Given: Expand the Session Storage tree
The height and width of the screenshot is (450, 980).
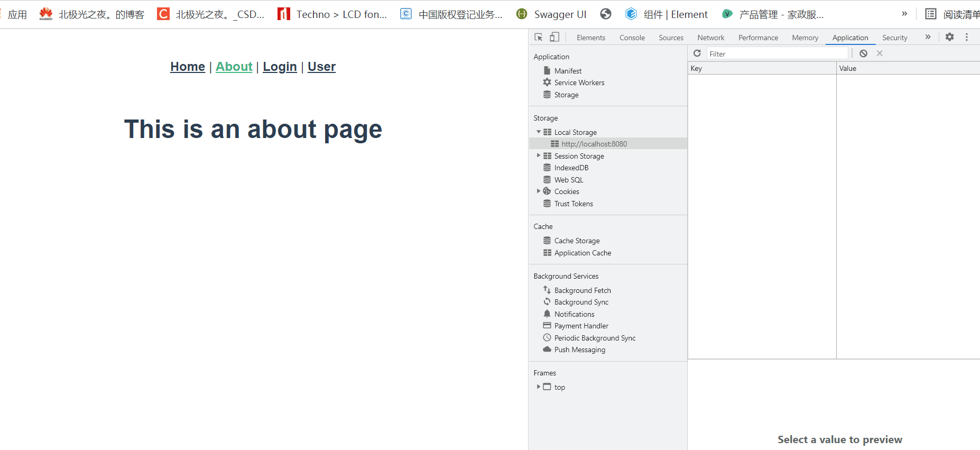Looking at the screenshot, I should pos(539,155).
